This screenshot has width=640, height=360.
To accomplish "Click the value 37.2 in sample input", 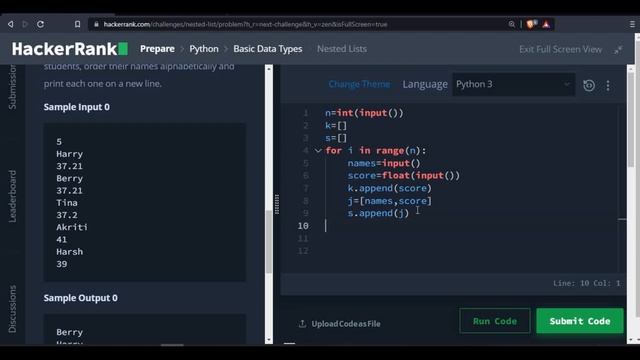I will [x=67, y=215].
